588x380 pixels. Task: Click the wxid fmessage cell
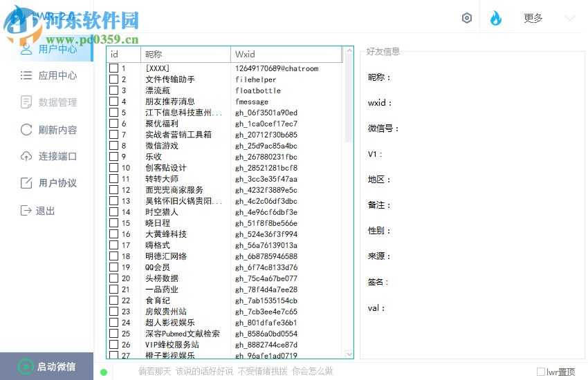pos(252,102)
